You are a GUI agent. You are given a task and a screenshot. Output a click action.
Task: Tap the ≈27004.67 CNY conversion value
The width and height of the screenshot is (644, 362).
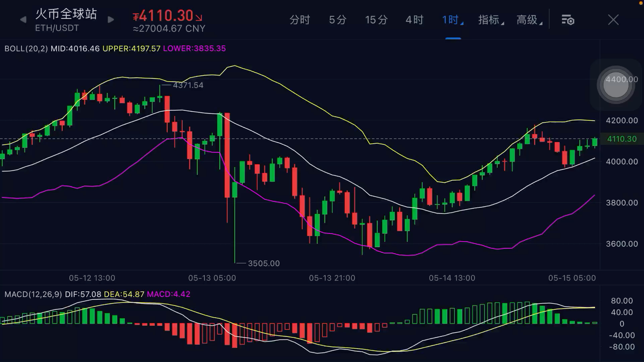(x=169, y=28)
